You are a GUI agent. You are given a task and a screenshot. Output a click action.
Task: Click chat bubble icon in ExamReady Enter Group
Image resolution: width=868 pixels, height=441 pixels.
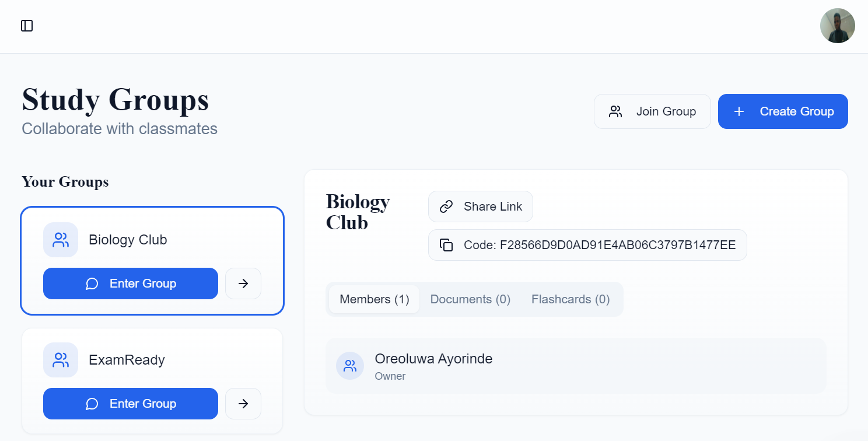92,404
